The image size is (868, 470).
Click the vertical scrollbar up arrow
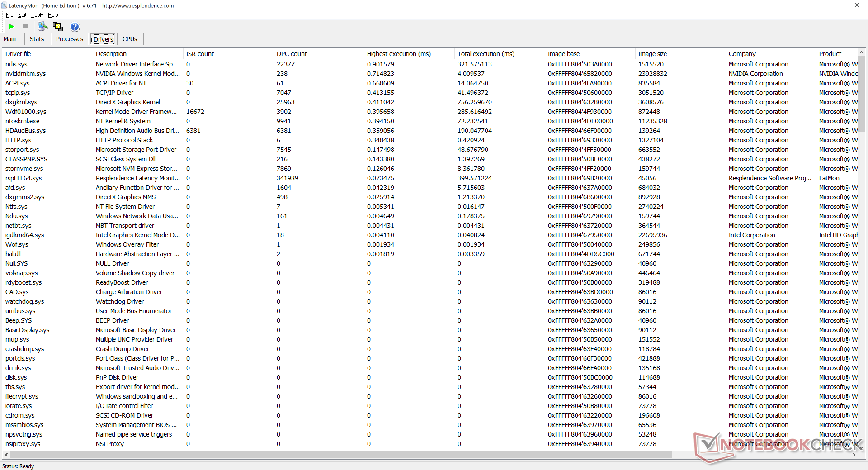[x=862, y=53]
